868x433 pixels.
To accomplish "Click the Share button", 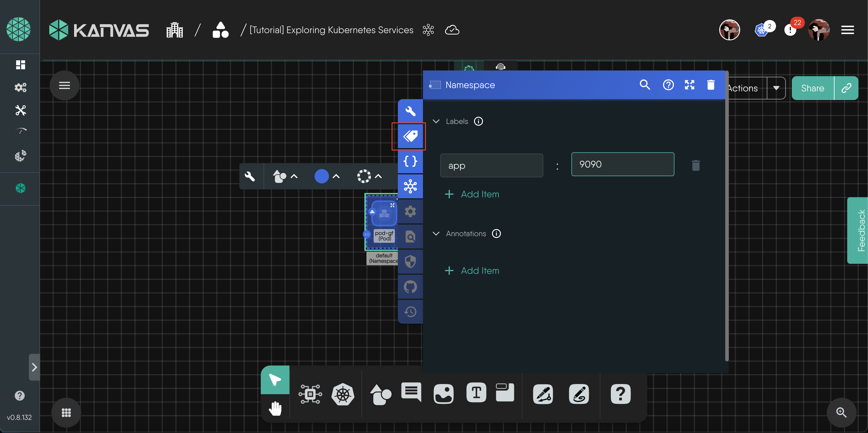I will click(812, 88).
